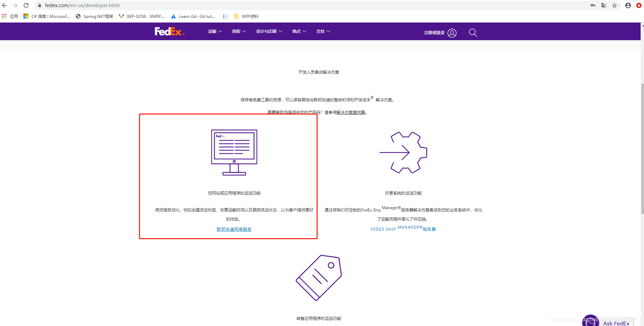Open the XEP-0258: XMPP bookmark

[142, 16]
